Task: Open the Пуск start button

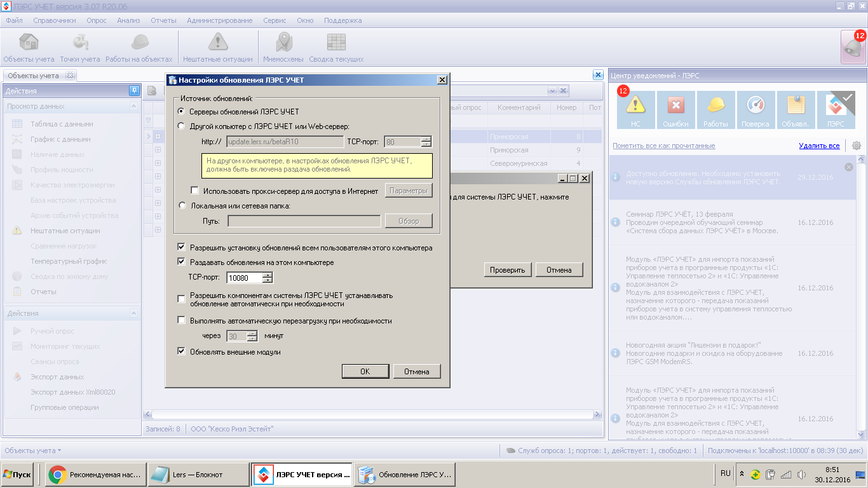Action: [17, 475]
